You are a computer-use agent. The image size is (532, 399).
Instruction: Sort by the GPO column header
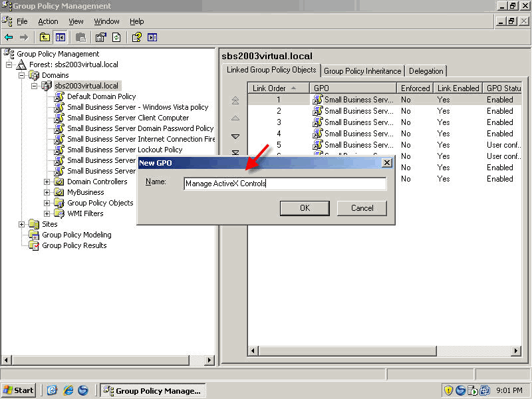pyautogui.click(x=353, y=88)
